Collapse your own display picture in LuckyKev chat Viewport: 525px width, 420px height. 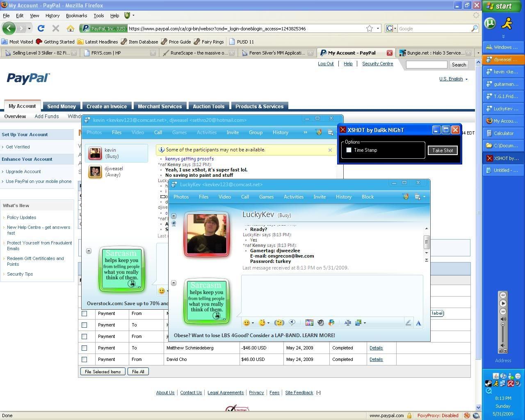coord(173,283)
